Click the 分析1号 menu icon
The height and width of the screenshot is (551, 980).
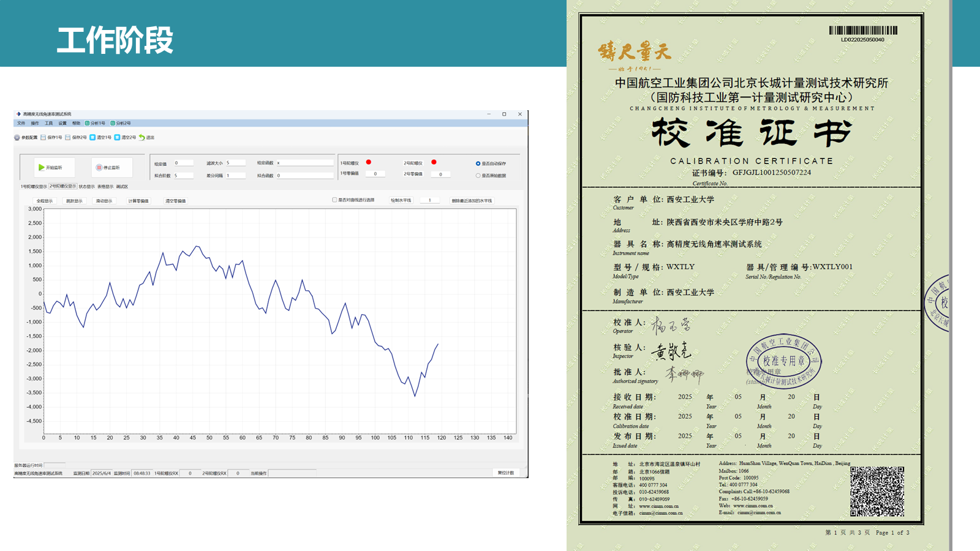tap(87, 123)
